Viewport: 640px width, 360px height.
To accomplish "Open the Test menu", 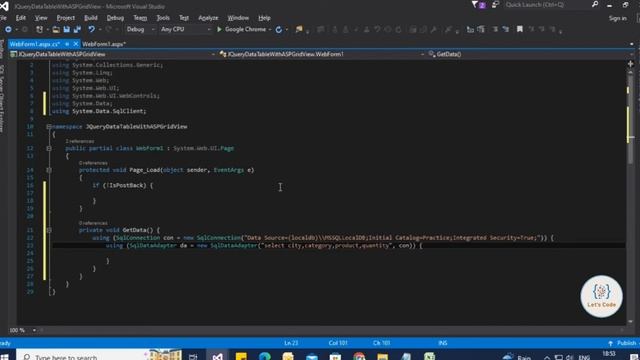I will [x=184, y=18].
